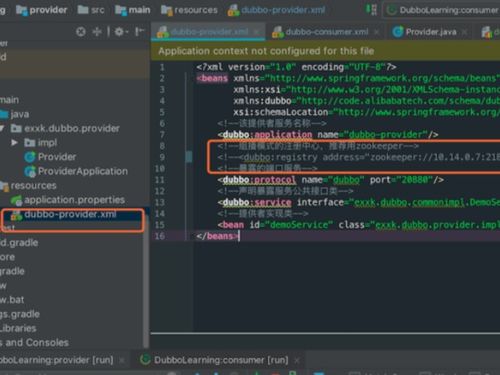Select ProviderApplication in project tree
Image resolution: width=500 pixels, height=375 pixels.
tap(83, 171)
